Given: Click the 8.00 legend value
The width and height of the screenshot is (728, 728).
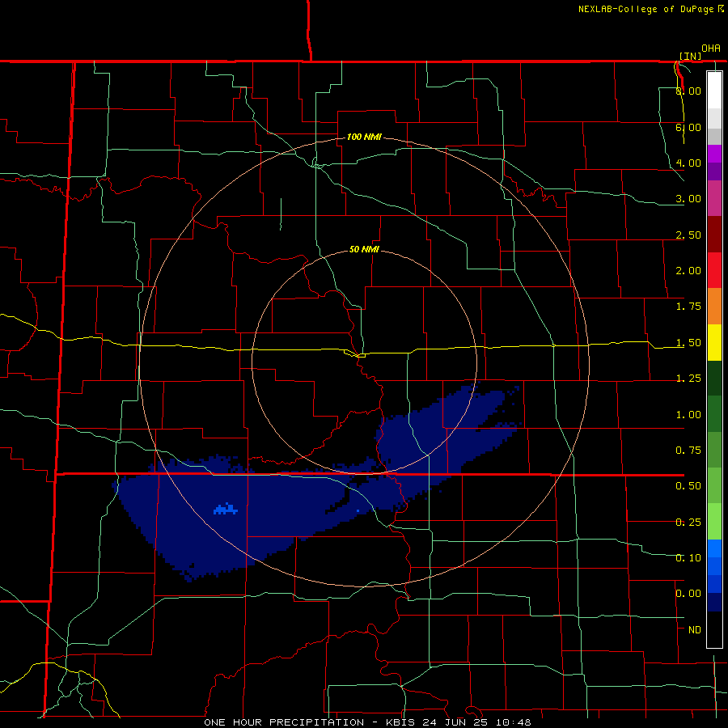Looking at the screenshot, I should pos(688,91).
